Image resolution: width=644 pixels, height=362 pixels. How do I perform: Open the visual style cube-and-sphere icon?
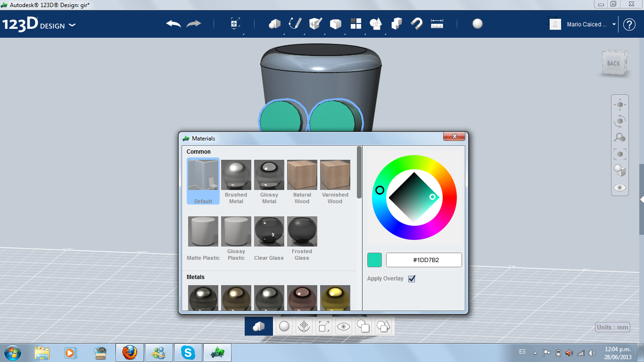point(620,171)
